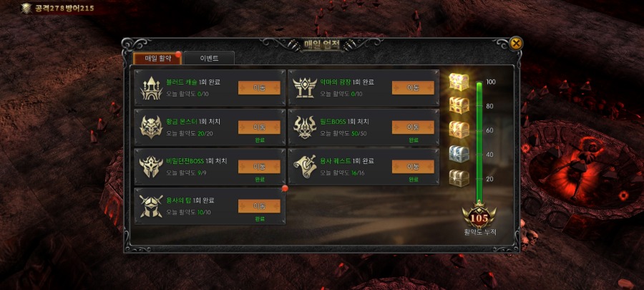Click the 105 활약도 누적 badge

[x=479, y=218]
